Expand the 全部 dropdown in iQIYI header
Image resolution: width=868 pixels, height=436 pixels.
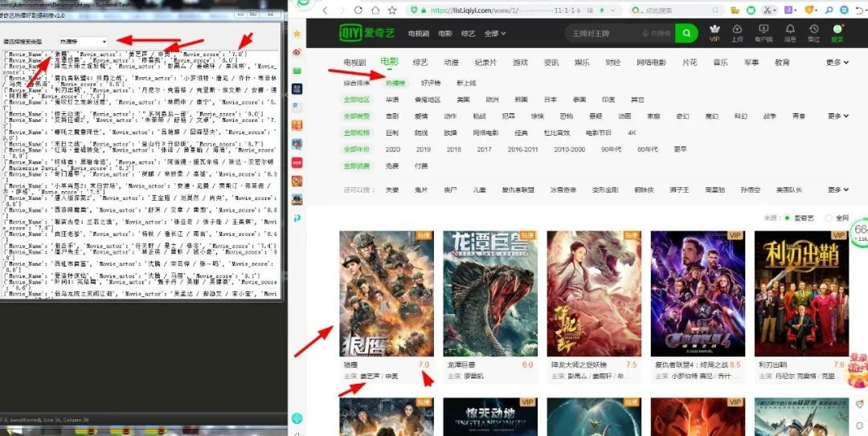point(495,33)
